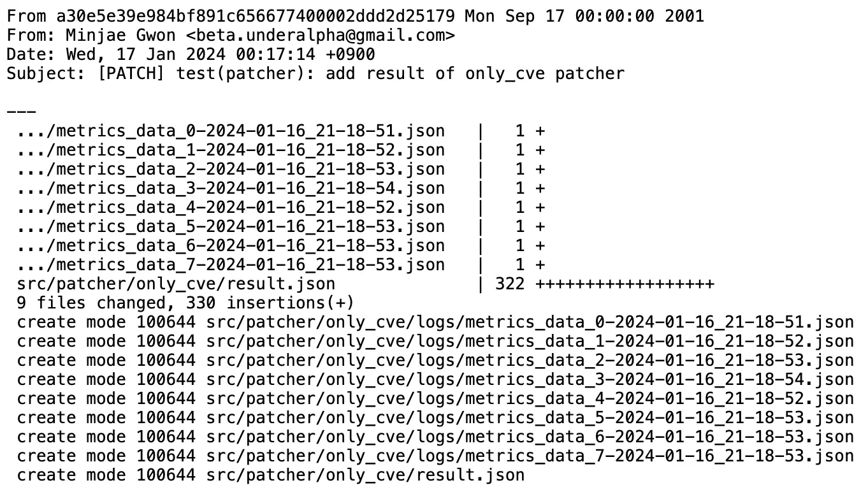The width and height of the screenshot is (868, 492).
Task: Click the diffstat entry for metrics_data_0 json
Action: [231, 131]
